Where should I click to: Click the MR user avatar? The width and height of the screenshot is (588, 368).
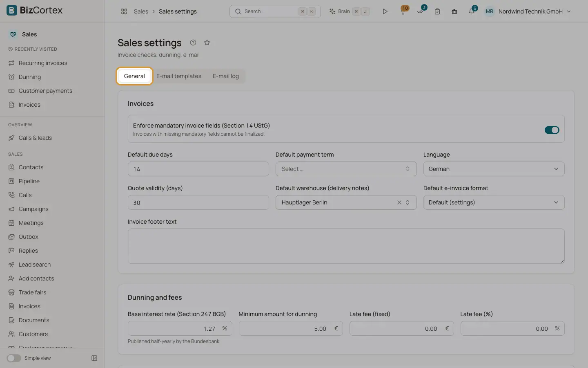coord(489,11)
